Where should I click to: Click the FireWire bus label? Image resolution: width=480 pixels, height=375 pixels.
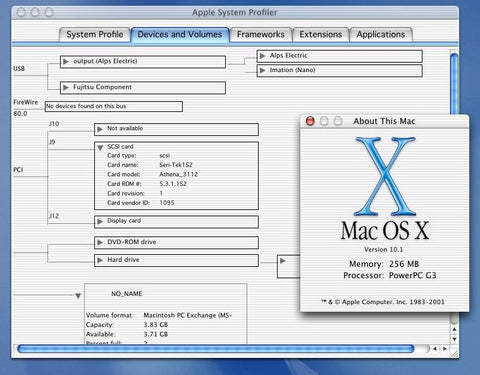coord(26,102)
